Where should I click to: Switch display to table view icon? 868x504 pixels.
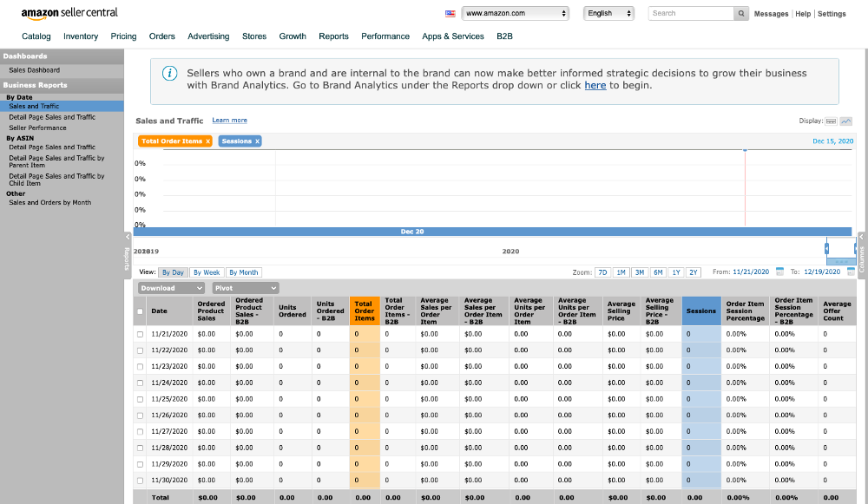coord(831,121)
